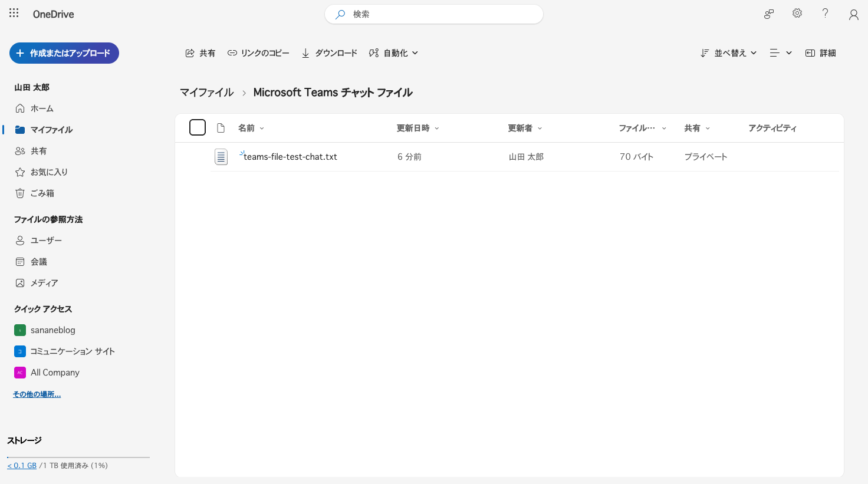Click the 70 バイト file size cell
This screenshot has width=868, height=484.
click(636, 157)
